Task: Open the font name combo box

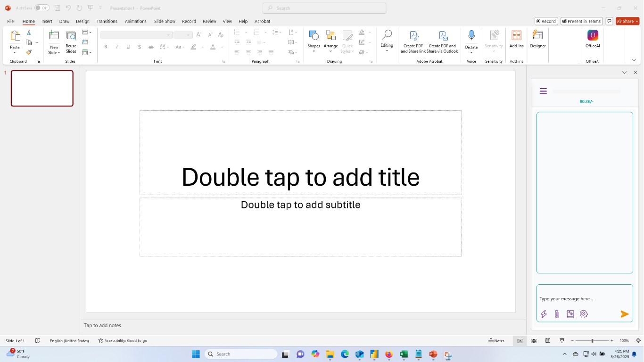Action: click(x=136, y=35)
